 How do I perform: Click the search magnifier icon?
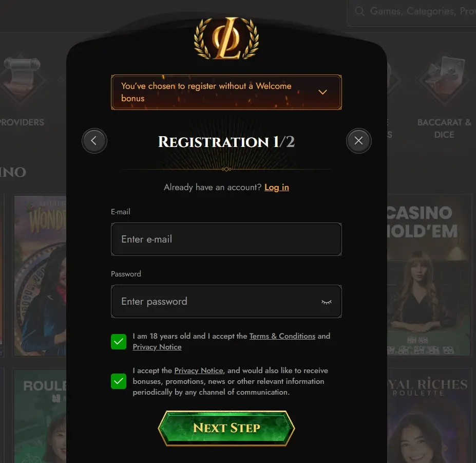click(360, 11)
